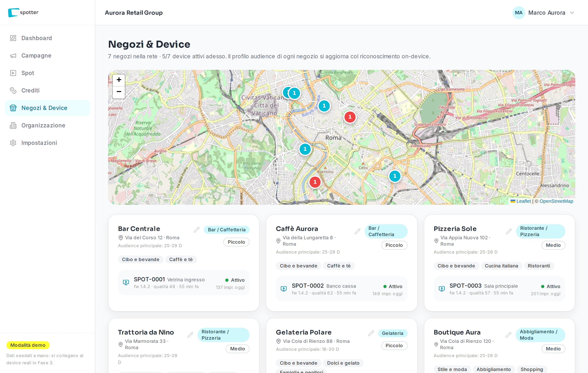This screenshot has width=588, height=373.
Task: Edit Gelateria Polare with its pencil icon
Action: pos(371,333)
